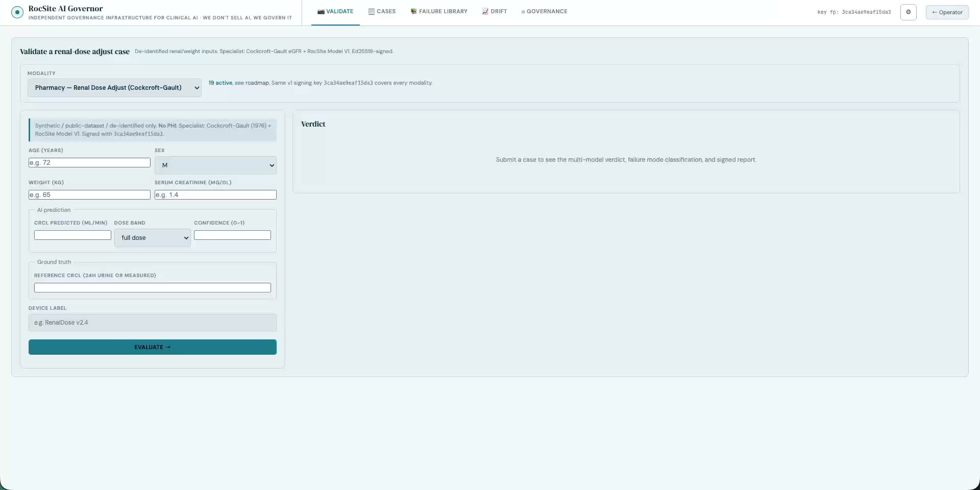The width and height of the screenshot is (980, 490).
Task: Focus the Confidence (0-1) field
Action: (232, 235)
